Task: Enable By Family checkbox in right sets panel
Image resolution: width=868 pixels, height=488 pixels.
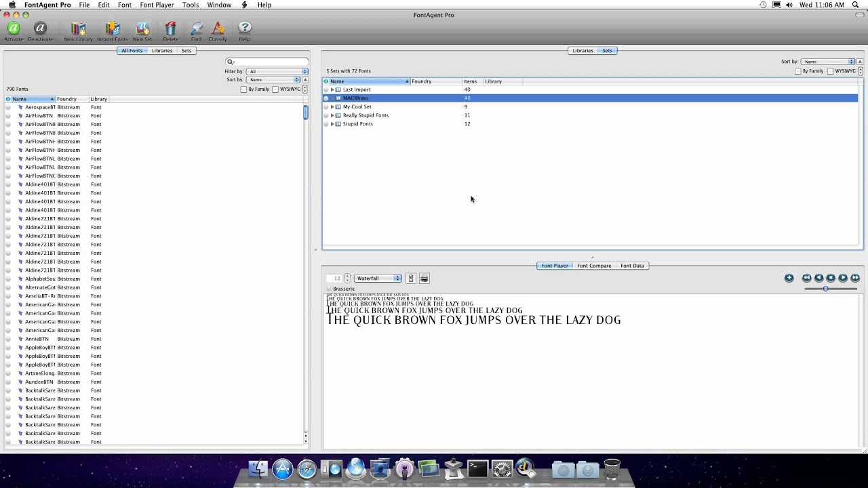Action: click(x=799, y=71)
